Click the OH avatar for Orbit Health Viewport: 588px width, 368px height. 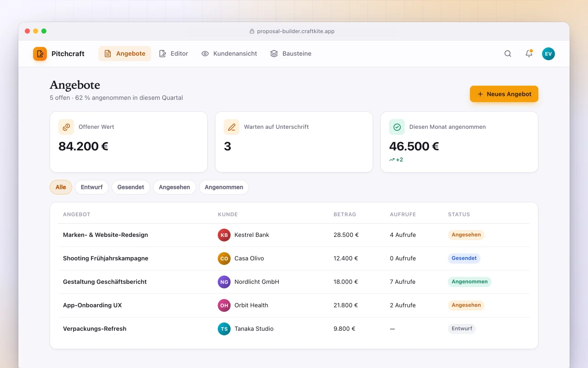[224, 305]
